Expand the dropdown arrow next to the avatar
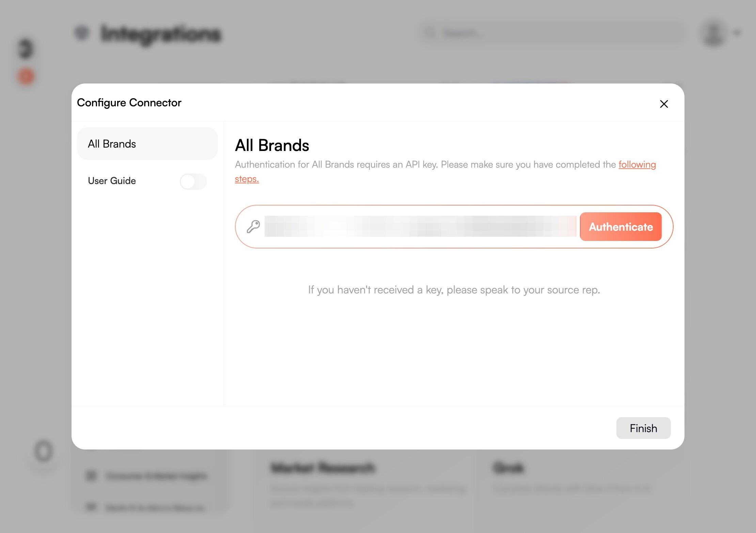The width and height of the screenshot is (756, 533). pyautogui.click(x=737, y=33)
